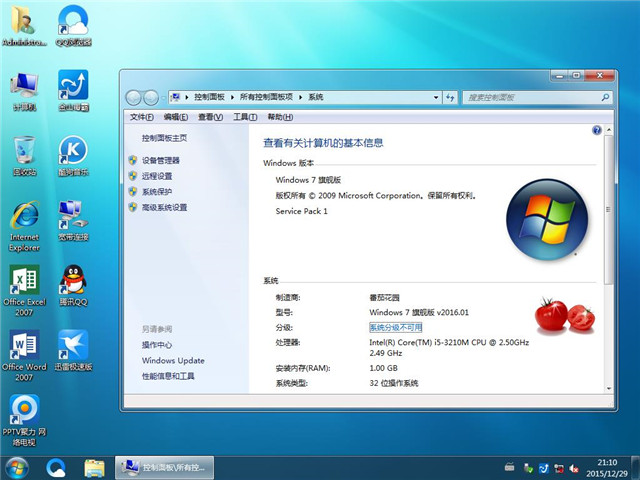Open the 编辑(E) menu
The width and height of the screenshot is (640, 480).
pyautogui.click(x=176, y=117)
